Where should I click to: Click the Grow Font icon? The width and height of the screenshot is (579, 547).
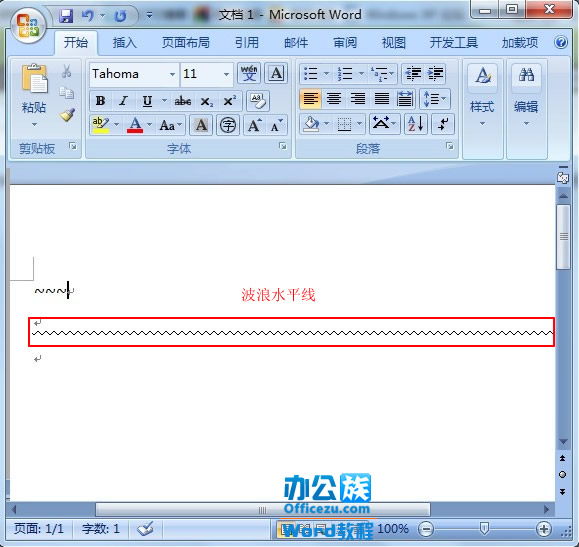point(254,125)
